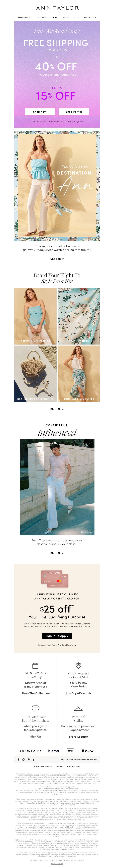The image size is (114, 868).
Task: Open the Instagram icon in footer
Action: click(23, 759)
